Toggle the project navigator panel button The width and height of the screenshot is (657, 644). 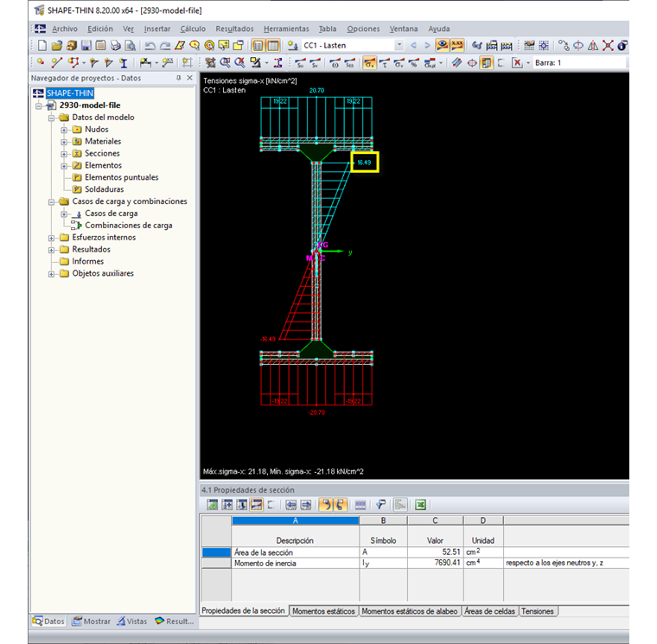(258, 45)
